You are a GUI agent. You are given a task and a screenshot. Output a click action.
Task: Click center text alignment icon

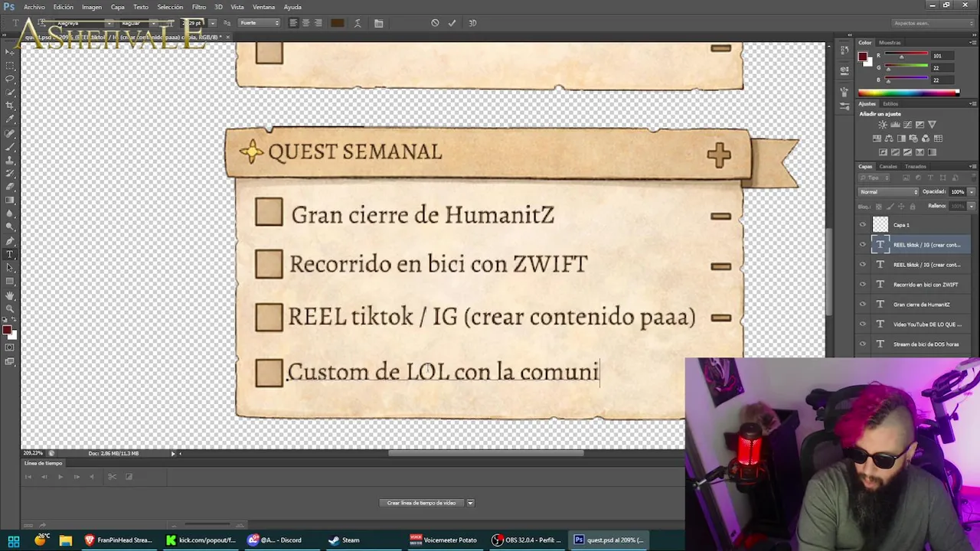305,23
